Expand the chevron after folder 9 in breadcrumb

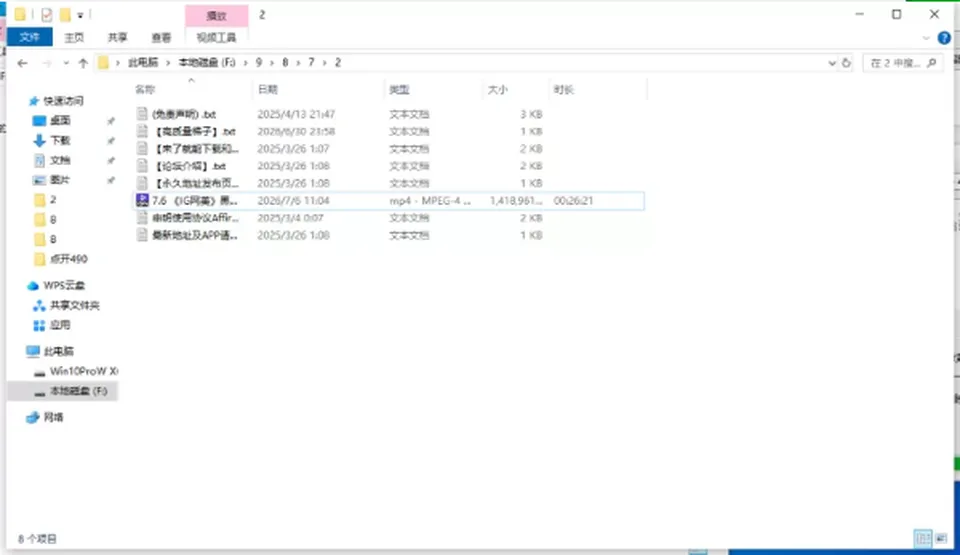coord(272,62)
